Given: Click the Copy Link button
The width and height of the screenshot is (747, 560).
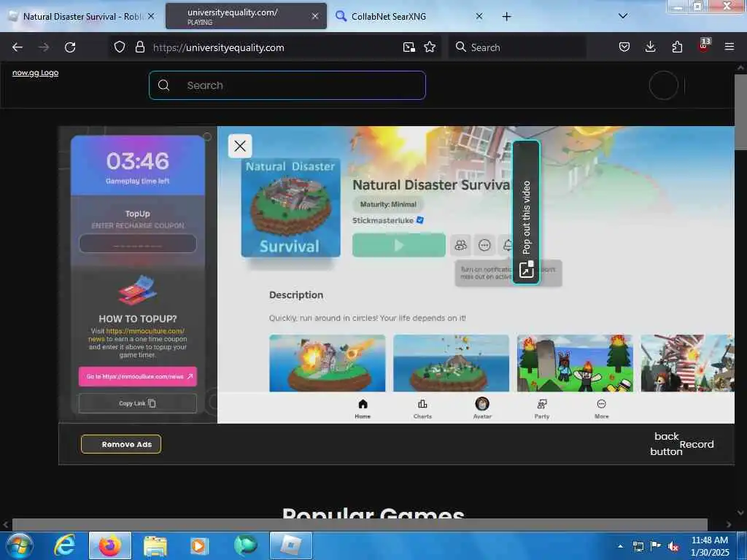Looking at the screenshot, I should (138, 403).
